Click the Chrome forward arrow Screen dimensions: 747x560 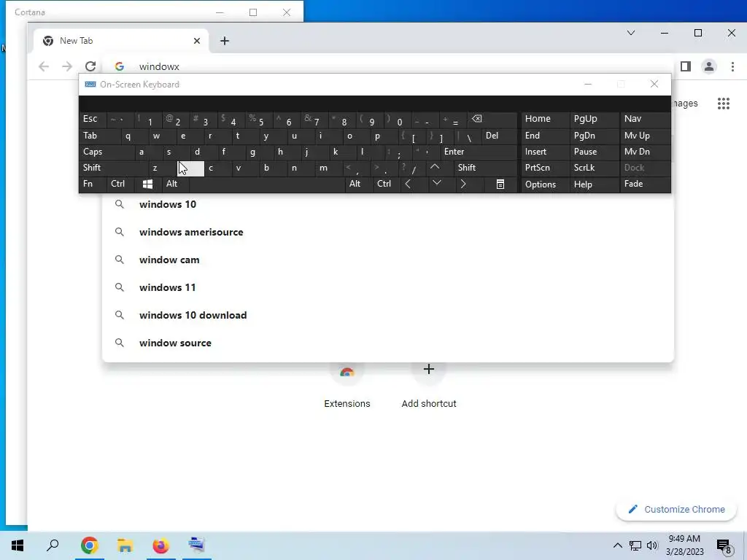67,66
